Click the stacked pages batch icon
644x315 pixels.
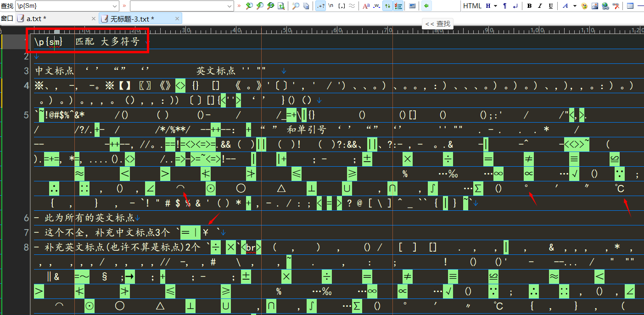[306, 6]
